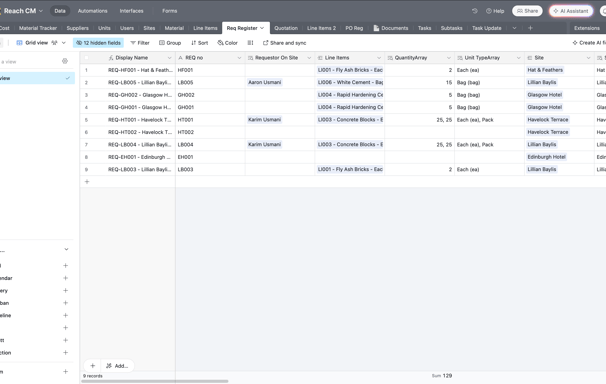Select the Hat & Feathers site chip
This screenshot has width=606, height=384.
point(545,70)
